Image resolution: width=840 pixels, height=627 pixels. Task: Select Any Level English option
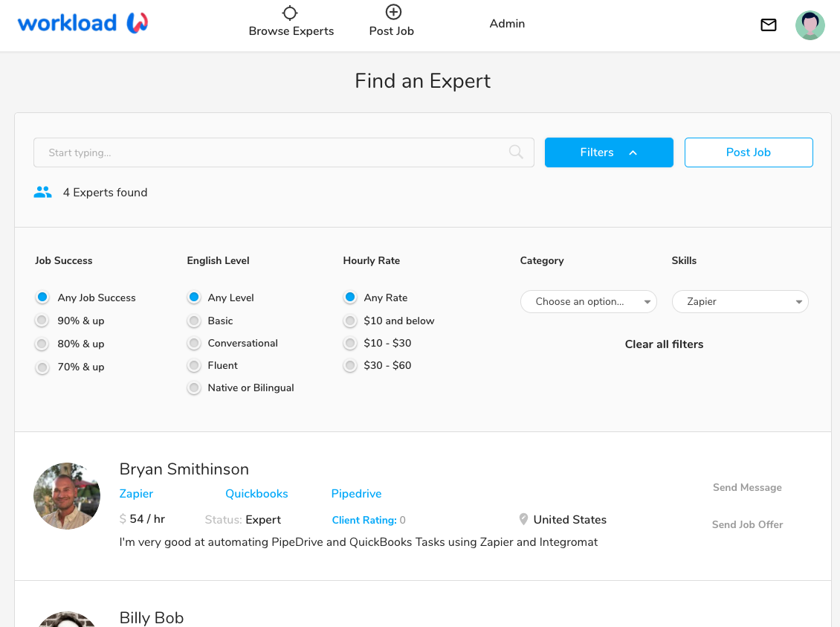coord(194,297)
